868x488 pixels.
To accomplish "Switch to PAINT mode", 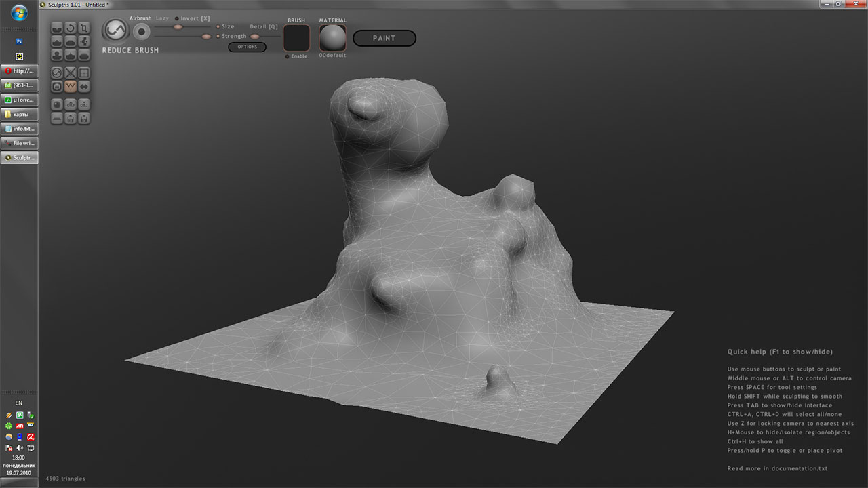I will click(384, 38).
